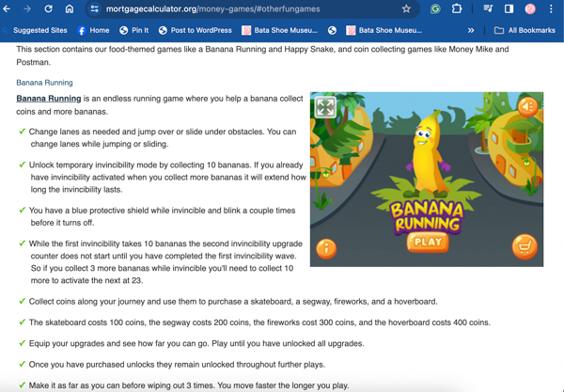Click text 'Equip your upgrades and see'
Viewport: 564px width, 392px height.
click(83, 343)
